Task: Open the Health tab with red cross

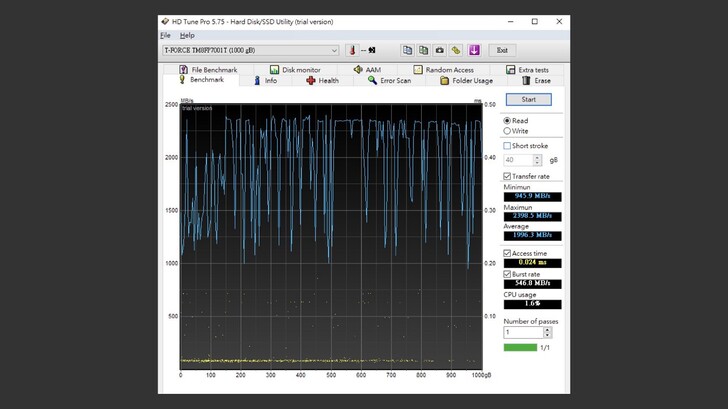Action: (x=322, y=80)
